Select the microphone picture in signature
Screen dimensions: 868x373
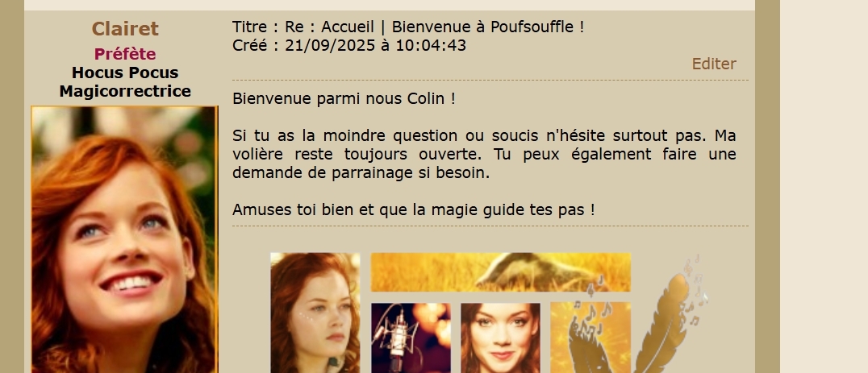coord(411,338)
